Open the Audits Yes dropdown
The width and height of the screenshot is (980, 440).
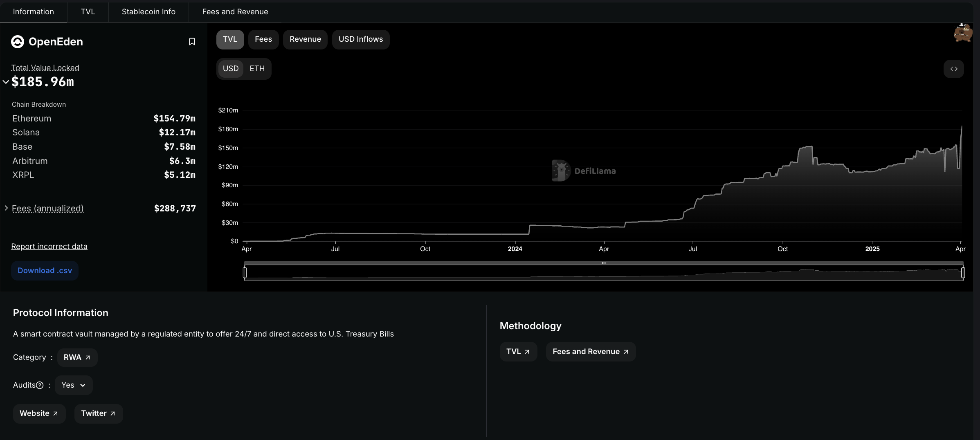74,385
